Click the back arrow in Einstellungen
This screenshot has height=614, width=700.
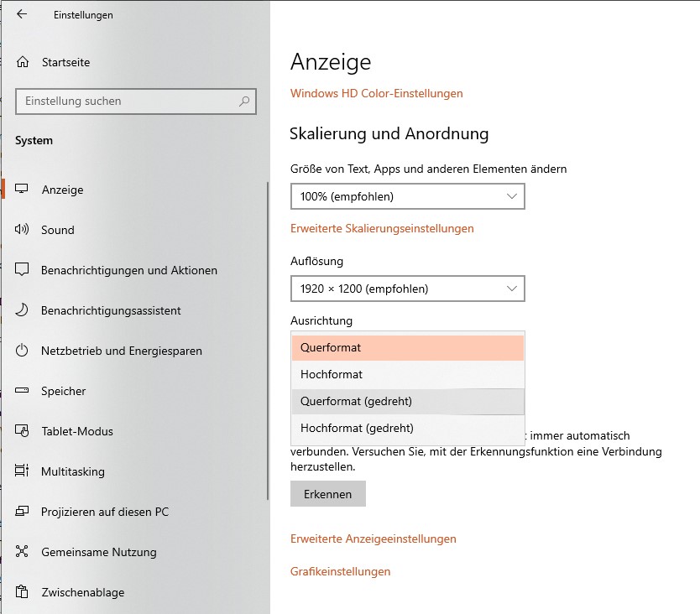(22, 14)
